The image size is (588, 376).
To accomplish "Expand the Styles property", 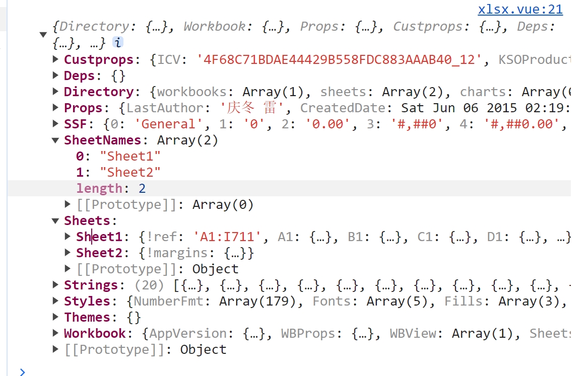I will tap(56, 301).
